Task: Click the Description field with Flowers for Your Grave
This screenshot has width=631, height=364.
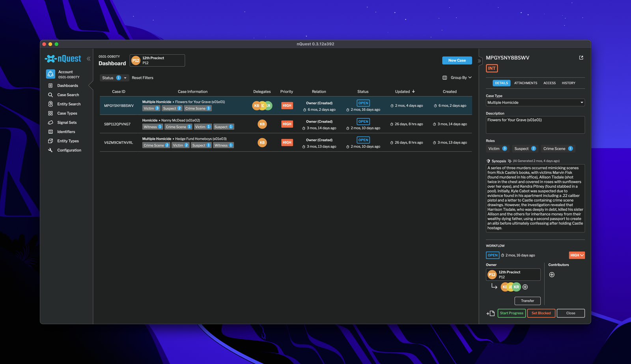Action: tap(535, 125)
